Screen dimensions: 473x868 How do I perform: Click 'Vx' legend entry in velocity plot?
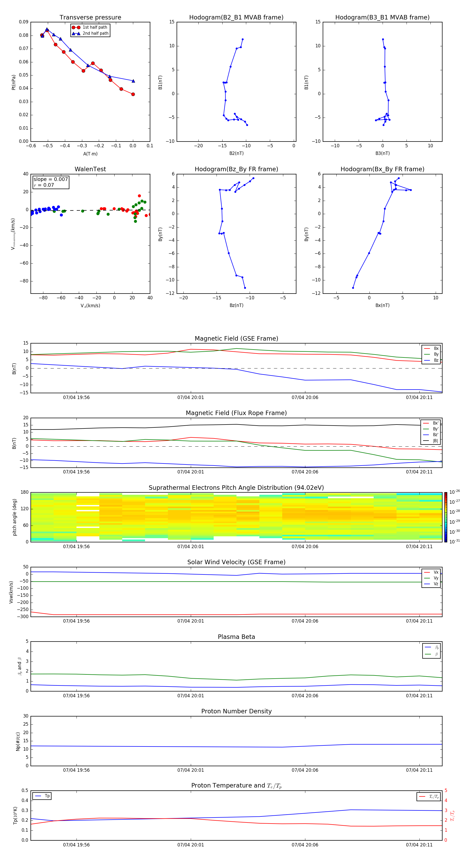[431, 573]
